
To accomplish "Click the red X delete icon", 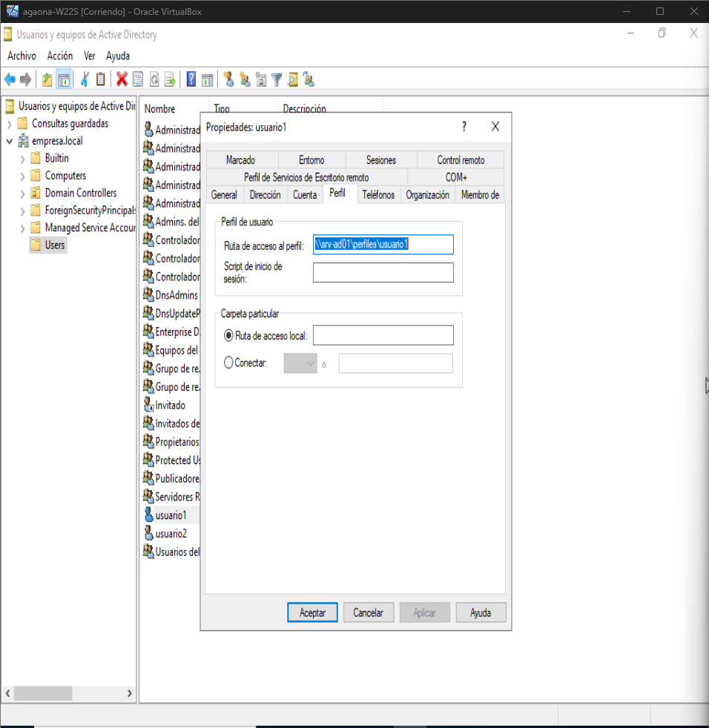I will click(x=122, y=79).
